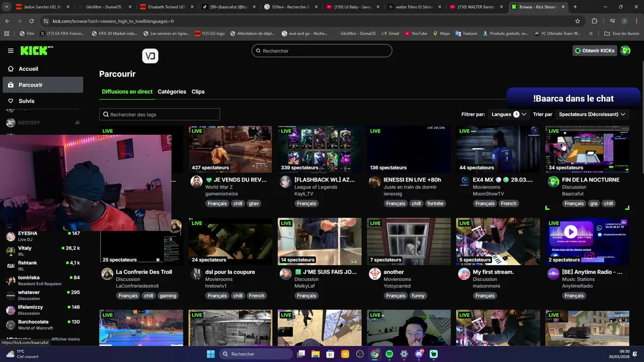This screenshot has width=644, height=362.
Task: Expand the bookmarks overflow chevron
Action: click(x=591, y=34)
